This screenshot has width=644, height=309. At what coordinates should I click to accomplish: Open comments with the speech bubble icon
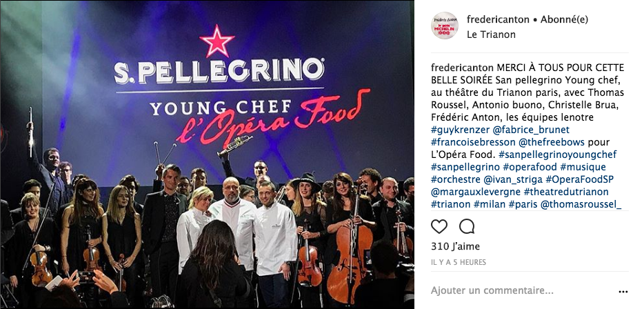[467, 226]
